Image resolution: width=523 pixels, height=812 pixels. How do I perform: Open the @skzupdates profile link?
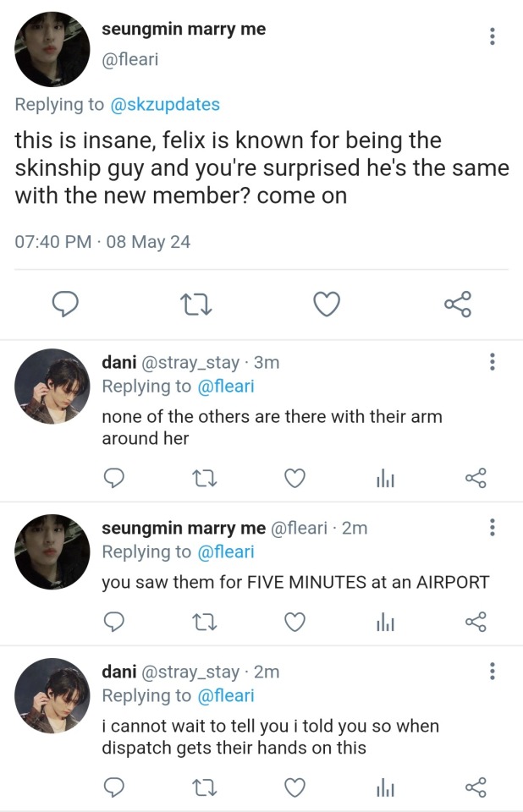pos(165,105)
